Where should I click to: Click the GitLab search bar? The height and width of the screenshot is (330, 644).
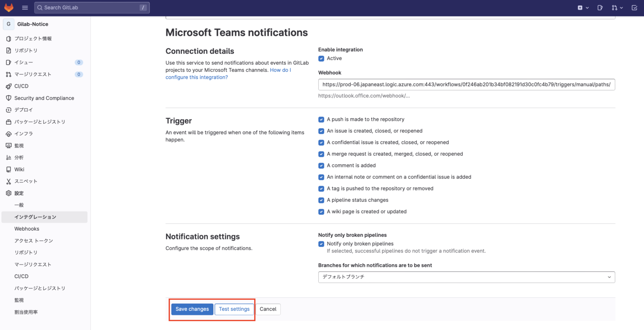click(92, 7)
